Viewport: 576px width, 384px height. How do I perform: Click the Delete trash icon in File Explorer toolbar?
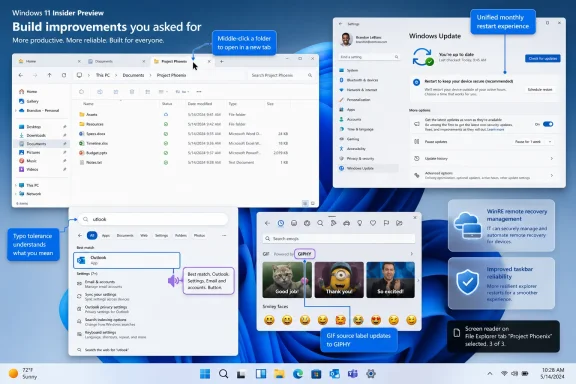132,91
